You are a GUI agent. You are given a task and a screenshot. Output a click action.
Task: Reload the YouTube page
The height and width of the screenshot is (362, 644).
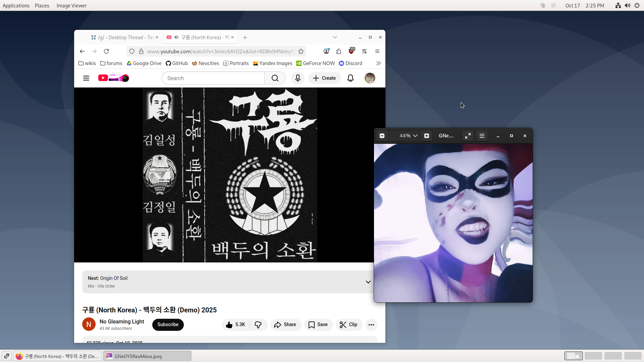(x=106, y=51)
